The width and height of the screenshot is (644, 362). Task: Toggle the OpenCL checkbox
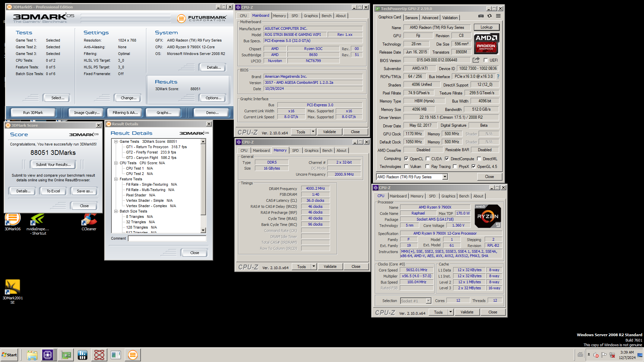(406, 159)
